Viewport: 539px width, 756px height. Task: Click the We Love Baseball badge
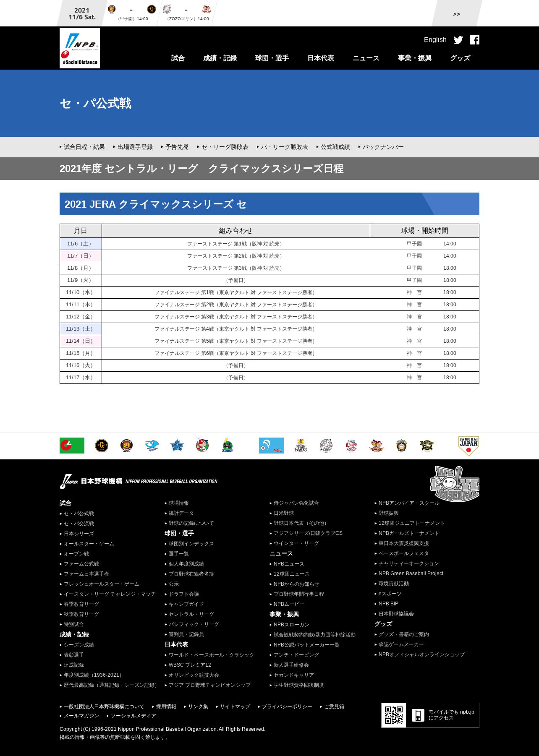click(455, 483)
